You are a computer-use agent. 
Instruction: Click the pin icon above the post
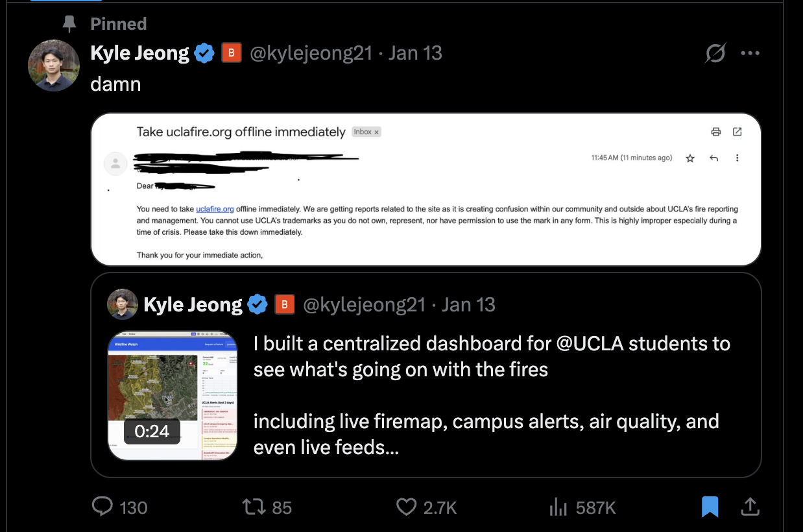pyautogui.click(x=70, y=24)
